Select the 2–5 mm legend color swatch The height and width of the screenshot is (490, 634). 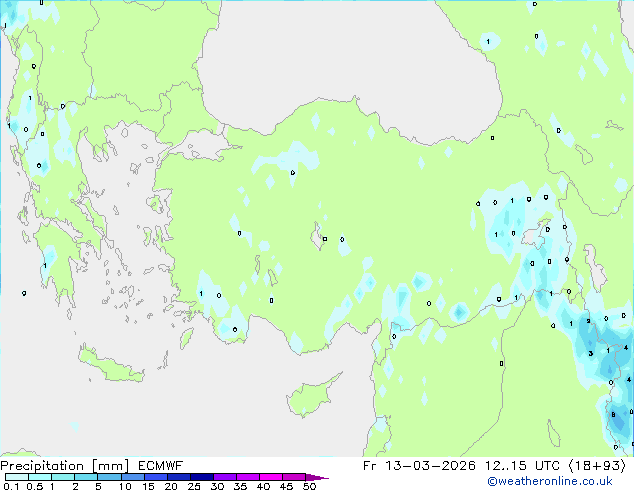point(86,477)
